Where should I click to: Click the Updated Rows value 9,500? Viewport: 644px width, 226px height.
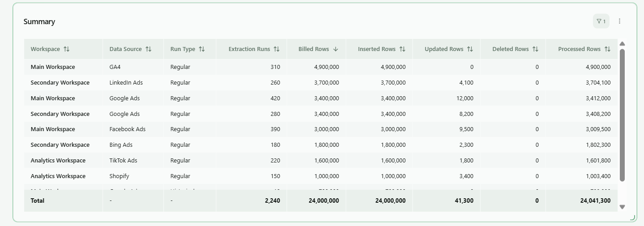pos(466,129)
